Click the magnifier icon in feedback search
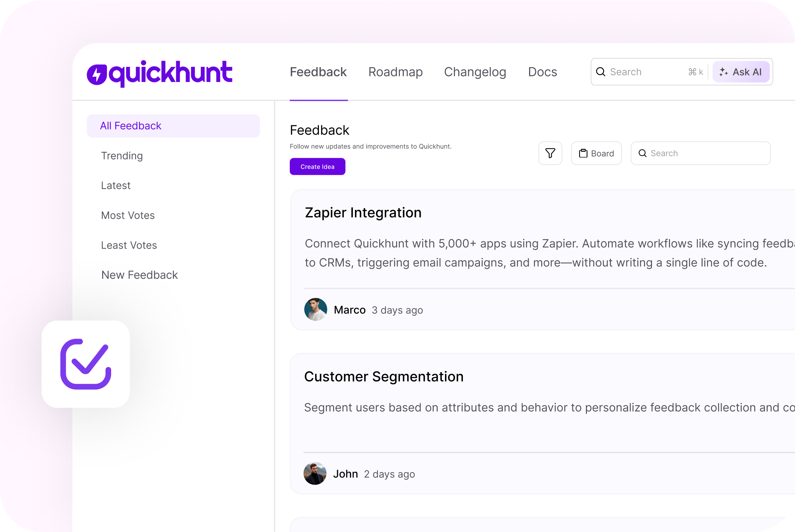 point(643,153)
